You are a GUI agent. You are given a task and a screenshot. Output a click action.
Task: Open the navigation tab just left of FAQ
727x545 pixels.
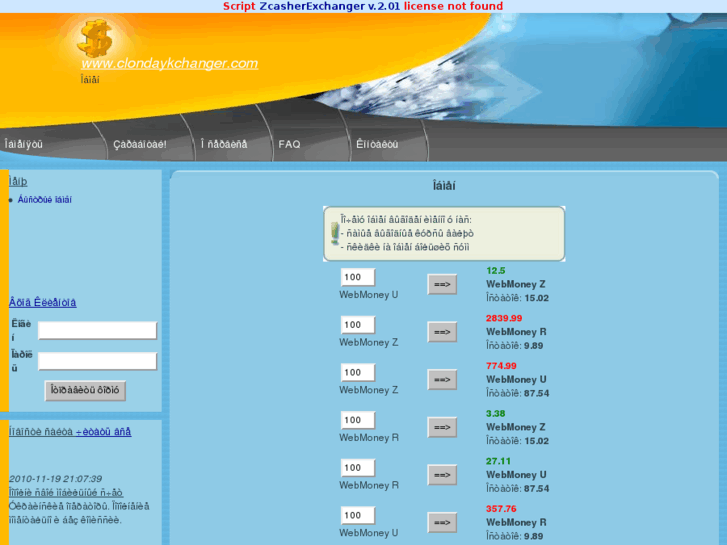tap(224, 144)
